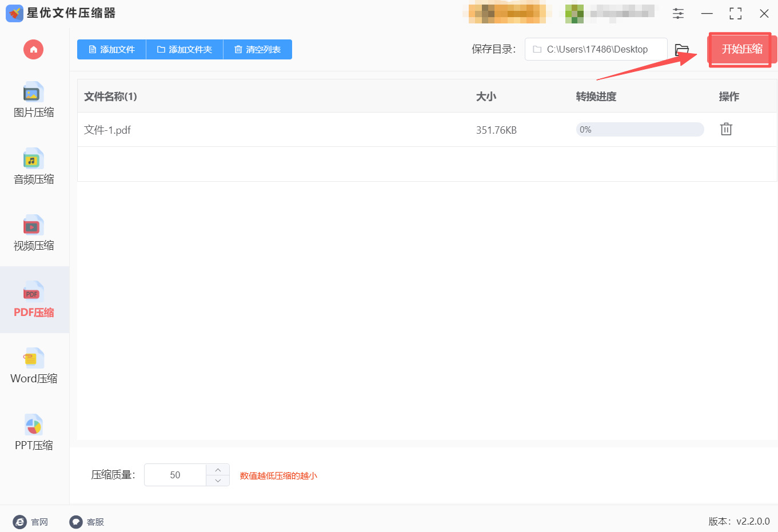Image resolution: width=778 pixels, height=532 pixels.
Task: Open the settings sliders icon at top right
Action: click(678, 13)
